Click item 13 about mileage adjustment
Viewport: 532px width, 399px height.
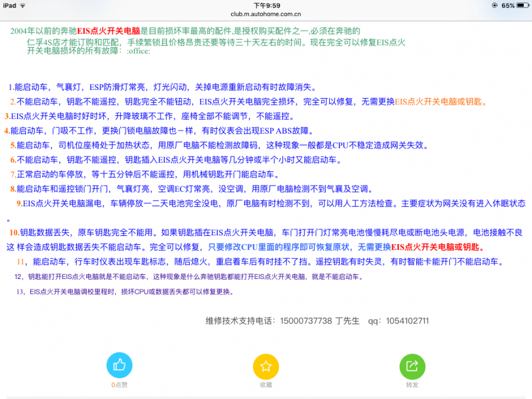125,291
